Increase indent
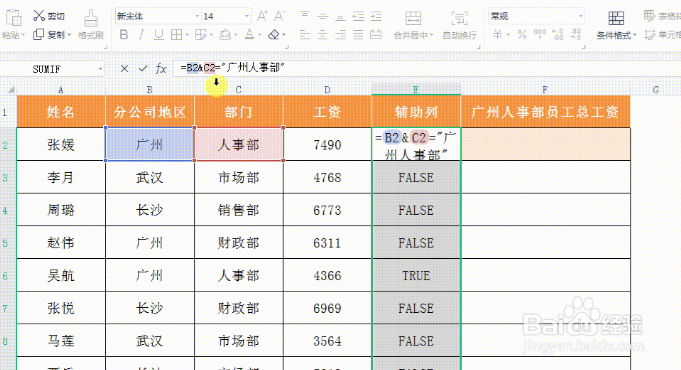 376,16
